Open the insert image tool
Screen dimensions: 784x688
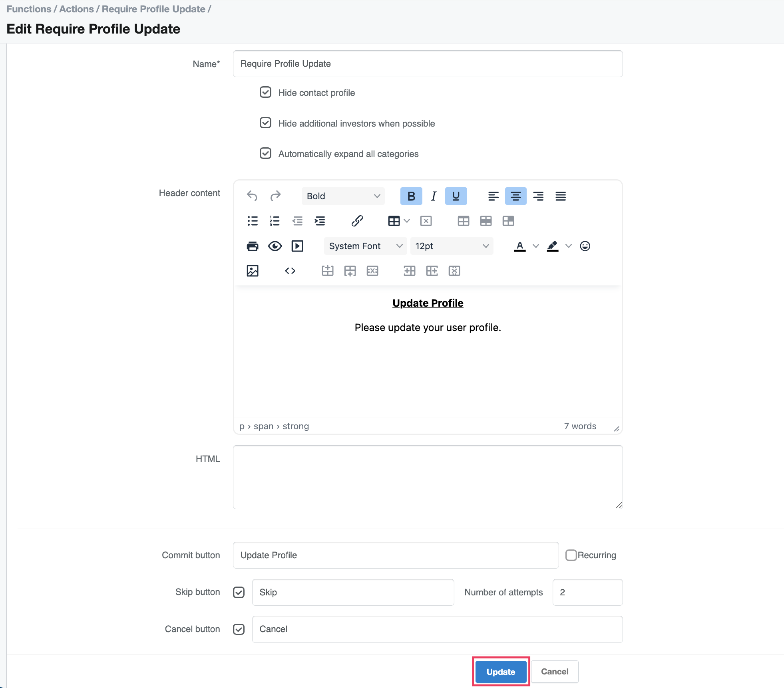tap(253, 271)
